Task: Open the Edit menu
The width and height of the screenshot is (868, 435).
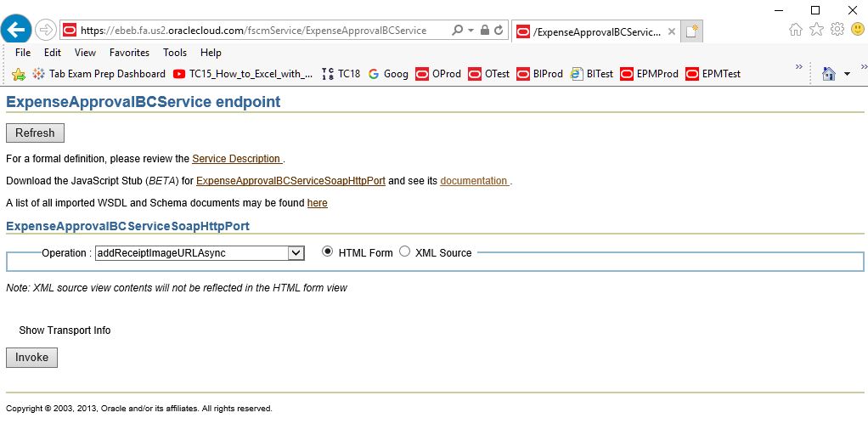Action: (x=53, y=53)
